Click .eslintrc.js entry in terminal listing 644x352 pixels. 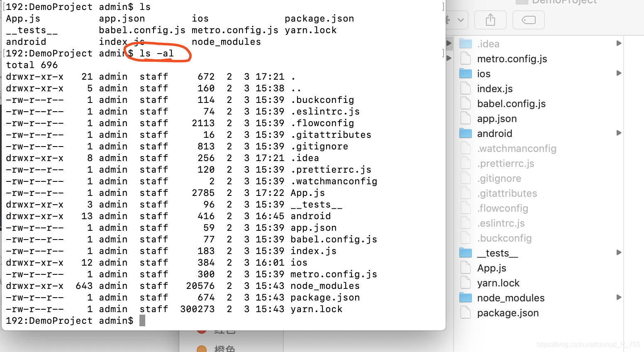coord(325,111)
